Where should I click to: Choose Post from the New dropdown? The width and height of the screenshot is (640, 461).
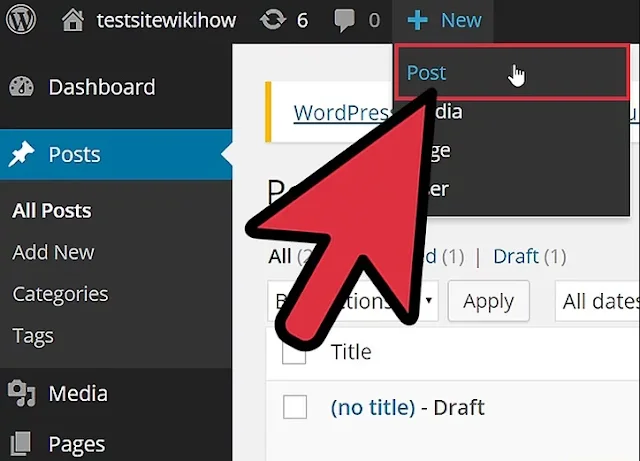click(x=513, y=72)
